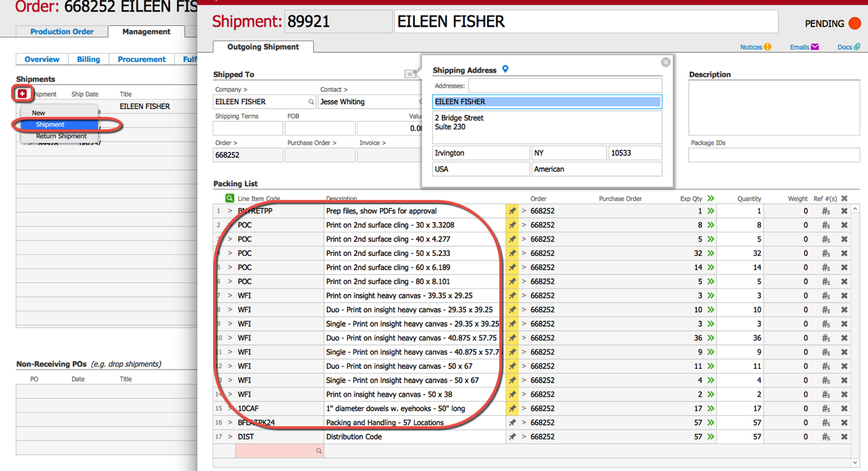This screenshot has height=471, width=868.
Task: Click the Contact > label link
Action: click(334, 89)
